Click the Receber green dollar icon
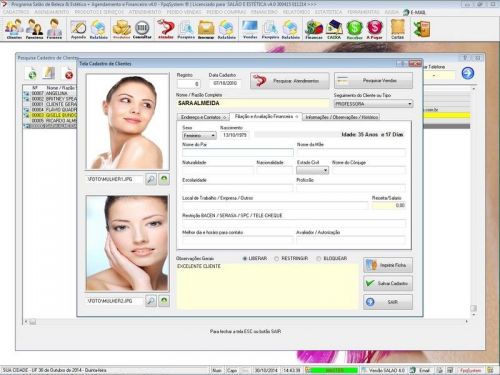Image resolution: width=500 pixels, height=375 pixels. tap(354, 29)
